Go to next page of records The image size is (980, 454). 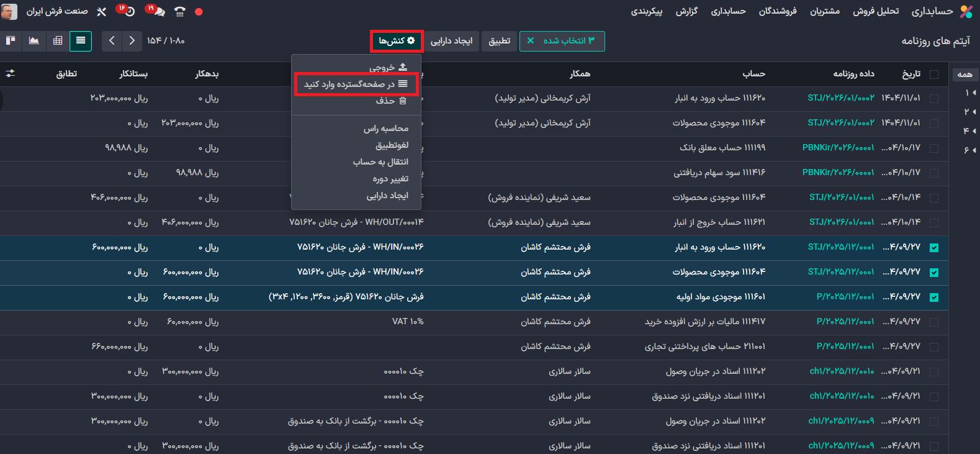click(112, 41)
